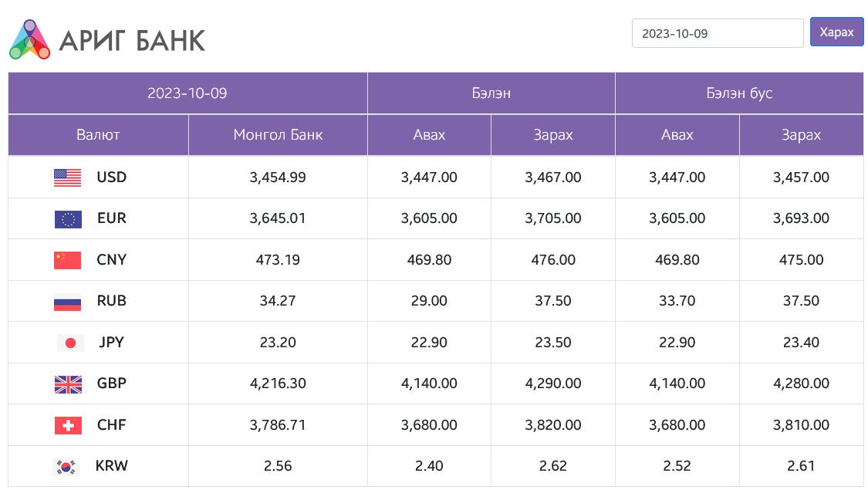The image size is (868, 490).
Task: Click the GBP United Kingdom flag icon
Action: [68, 384]
